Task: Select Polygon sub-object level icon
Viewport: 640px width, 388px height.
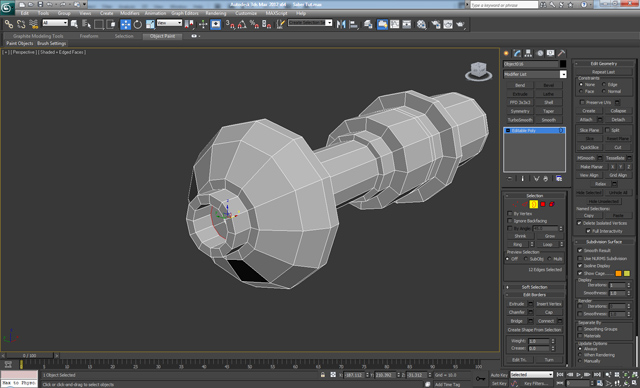Action: (543, 204)
